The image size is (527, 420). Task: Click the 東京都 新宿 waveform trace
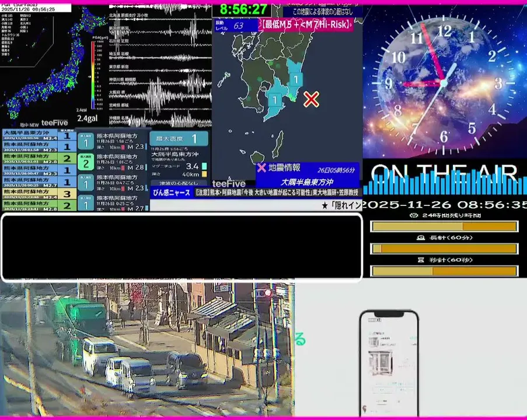click(x=160, y=69)
